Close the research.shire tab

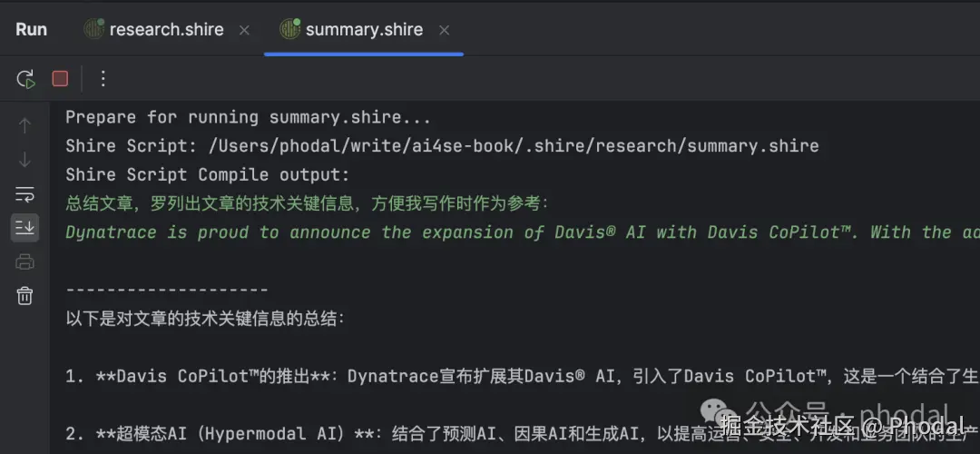[x=244, y=30]
